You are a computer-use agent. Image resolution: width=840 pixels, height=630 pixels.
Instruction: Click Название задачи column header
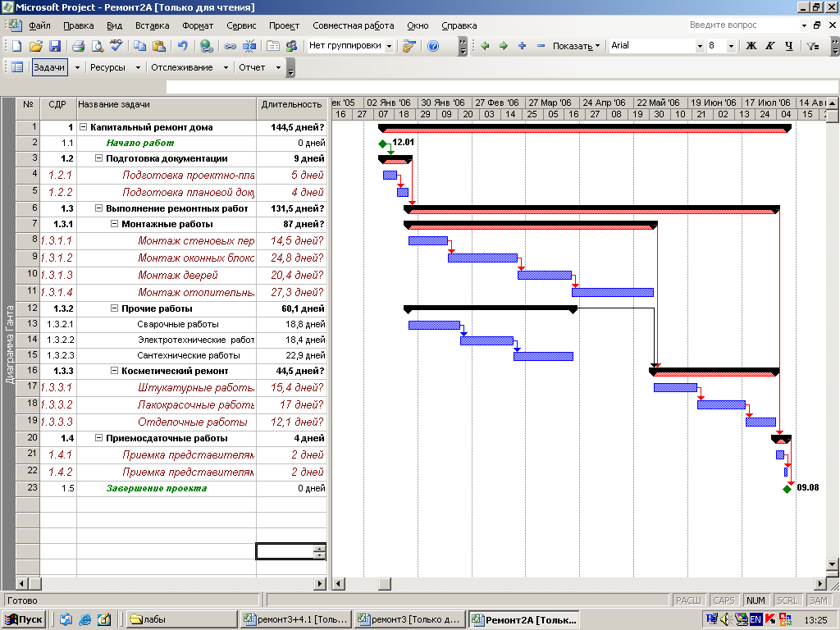tap(167, 109)
